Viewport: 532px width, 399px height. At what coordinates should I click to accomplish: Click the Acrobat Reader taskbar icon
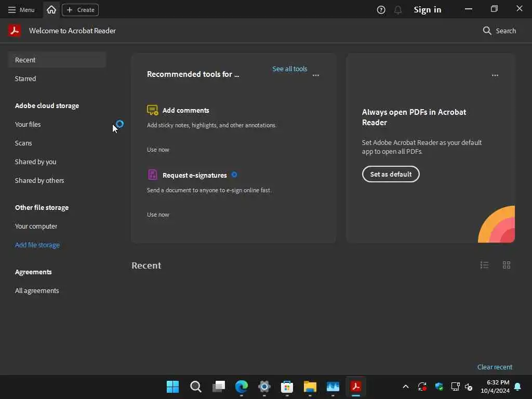click(356, 387)
